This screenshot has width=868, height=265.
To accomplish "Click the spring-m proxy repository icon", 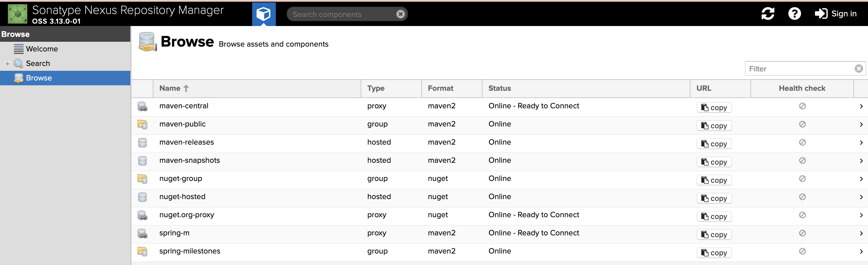I will 142,234.
